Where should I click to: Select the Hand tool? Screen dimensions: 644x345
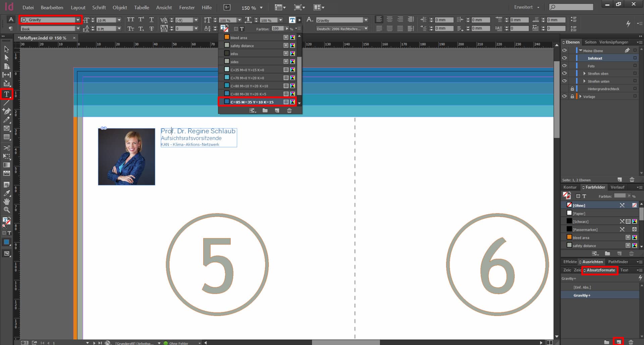(x=6, y=201)
